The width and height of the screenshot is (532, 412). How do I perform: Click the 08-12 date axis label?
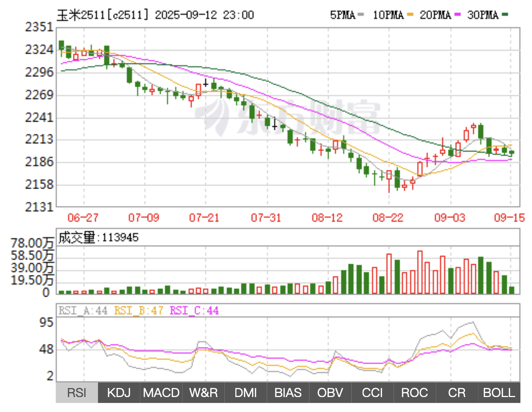(x=327, y=218)
